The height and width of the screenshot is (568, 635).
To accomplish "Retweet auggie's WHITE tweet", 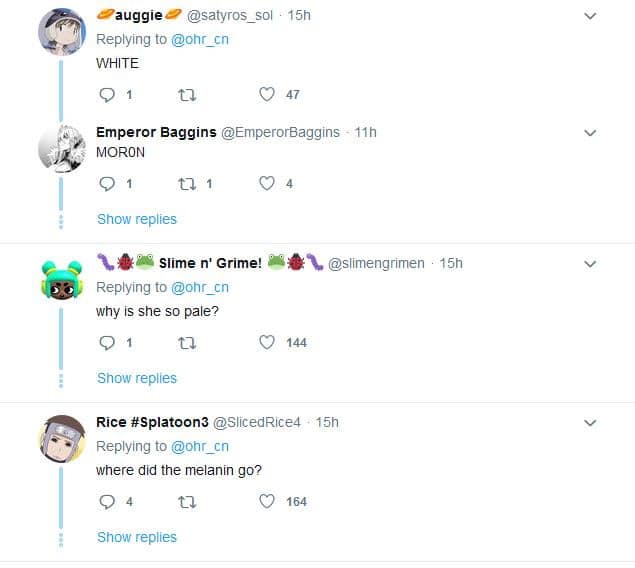I will (x=186, y=95).
